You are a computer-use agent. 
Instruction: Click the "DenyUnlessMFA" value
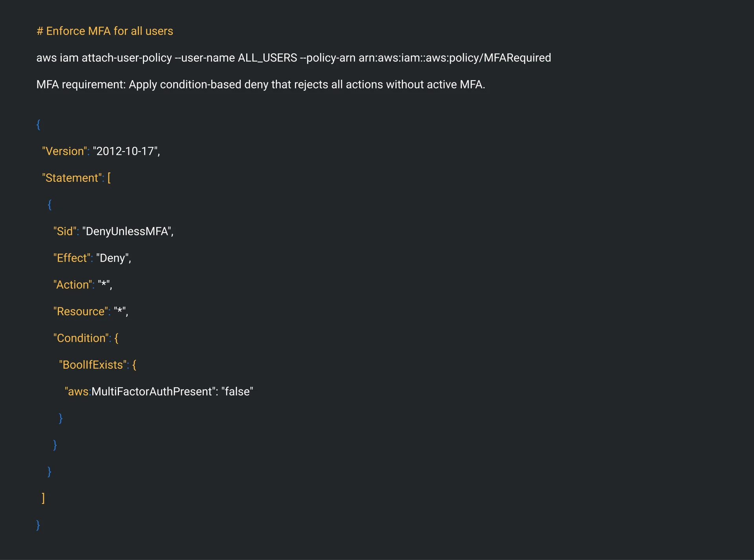coord(127,231)
